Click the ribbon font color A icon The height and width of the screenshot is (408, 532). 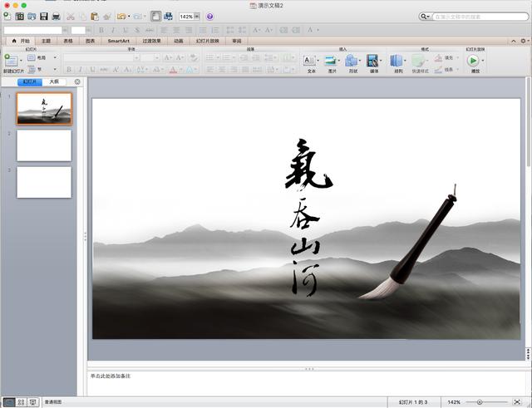coord(173,70)
